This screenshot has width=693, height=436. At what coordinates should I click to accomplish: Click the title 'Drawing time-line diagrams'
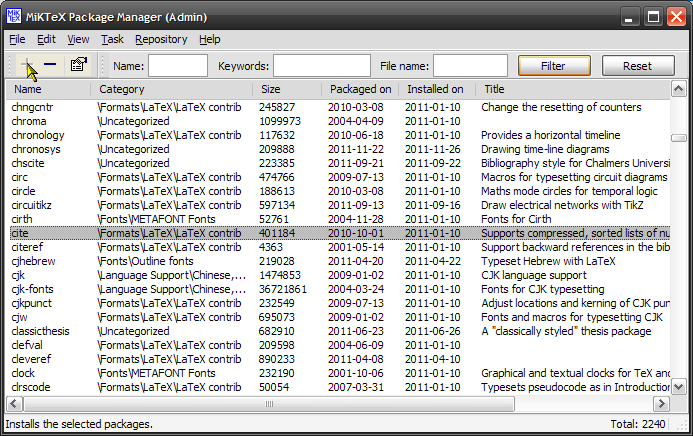pos(545,149)
